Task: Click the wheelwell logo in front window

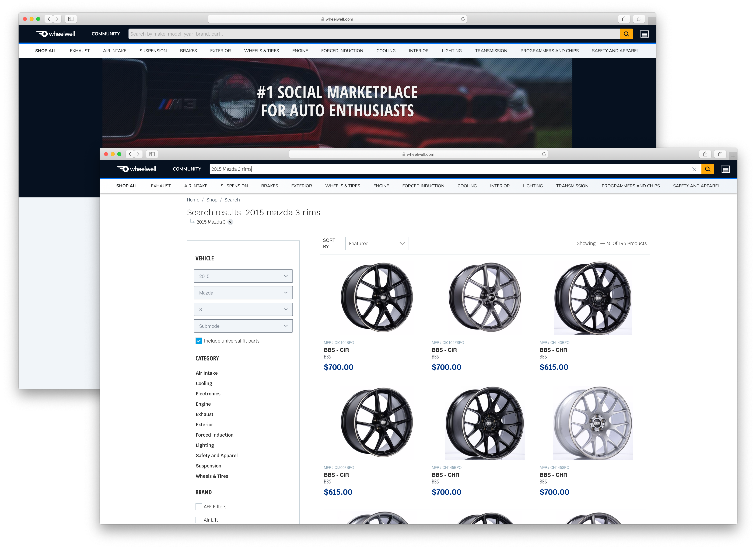Action: coord(136,169)
